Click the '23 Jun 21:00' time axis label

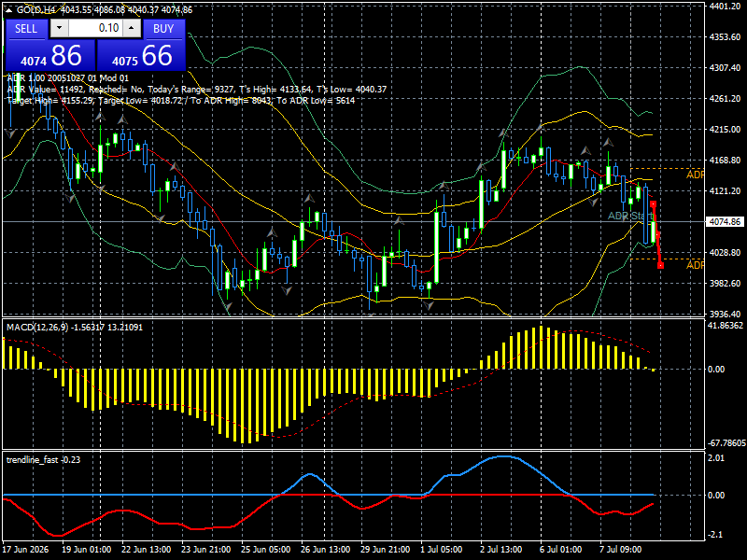click(x=205, y=550)
